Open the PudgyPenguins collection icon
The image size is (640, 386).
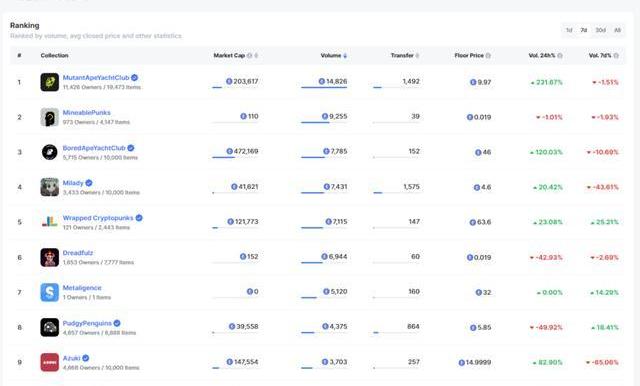coord(49,327)
